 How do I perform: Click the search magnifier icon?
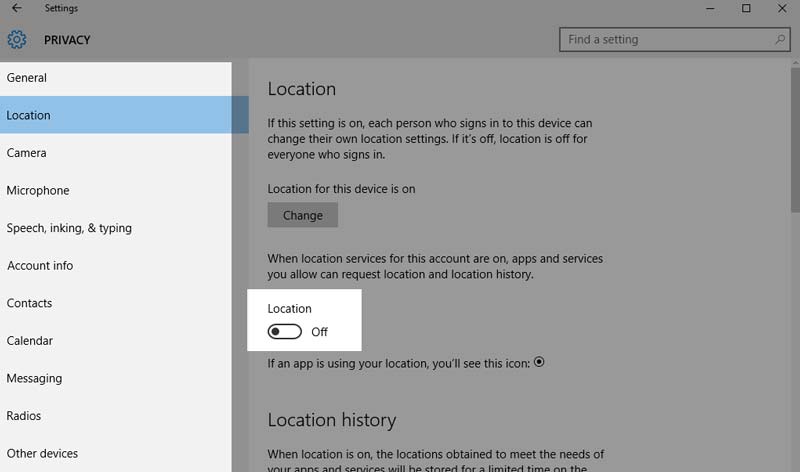click(780, 39)
